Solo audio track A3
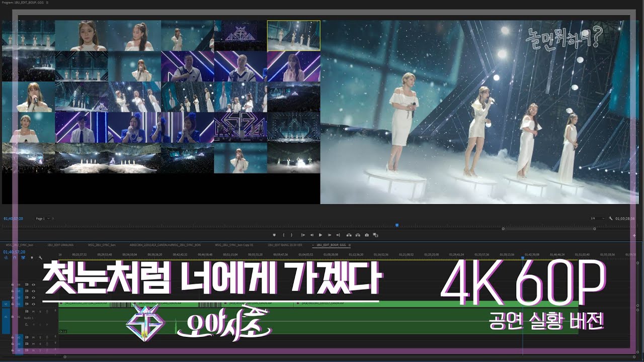 pos(40,344)
